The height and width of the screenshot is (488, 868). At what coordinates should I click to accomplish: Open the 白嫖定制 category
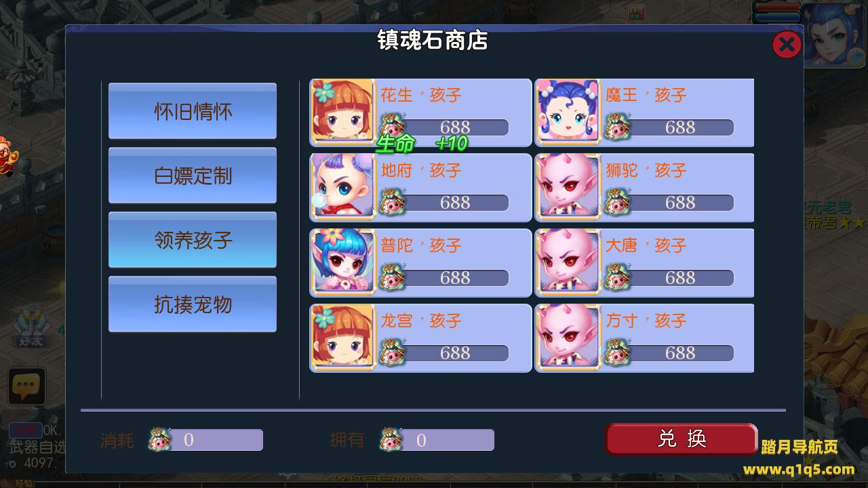click(x=193, y=176)
